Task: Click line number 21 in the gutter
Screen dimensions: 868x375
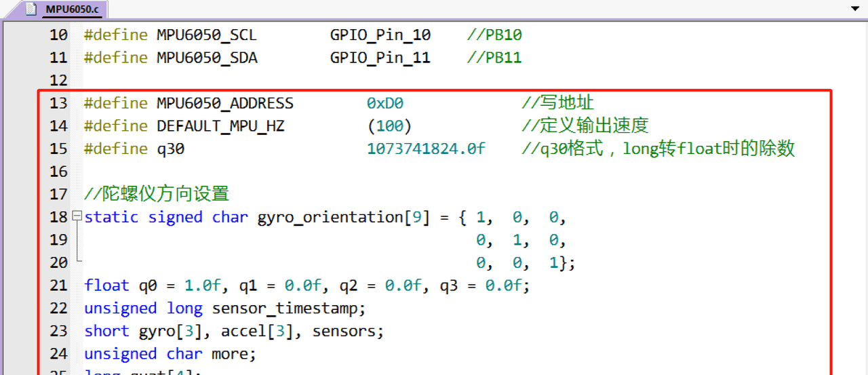Action: (x=59, y=285)
